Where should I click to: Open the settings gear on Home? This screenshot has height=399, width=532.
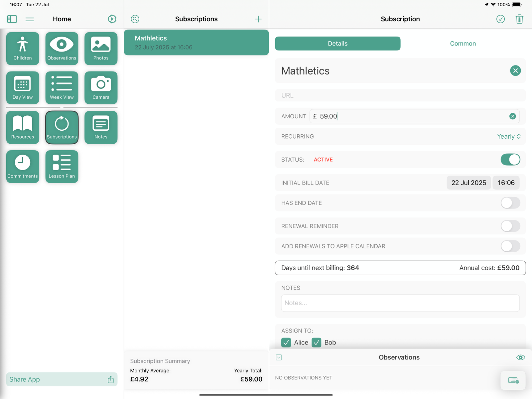(112, 19)
